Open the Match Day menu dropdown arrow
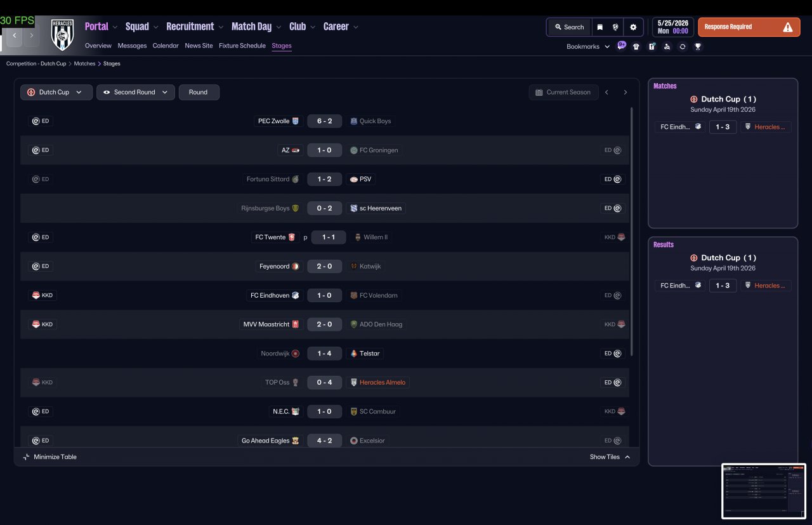812x525 pixels. [x=278, y=27]
